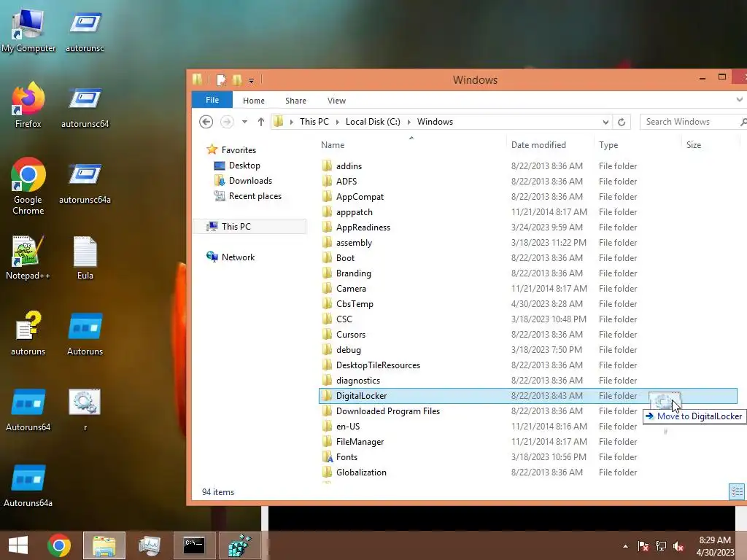
Task: Select This PC in navigation pane
Action: [249, 226]
